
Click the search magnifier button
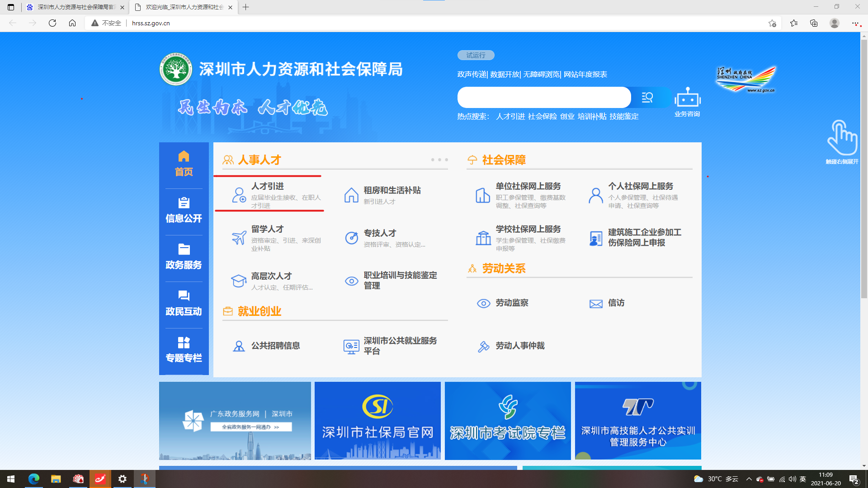[x=647, y=97]
